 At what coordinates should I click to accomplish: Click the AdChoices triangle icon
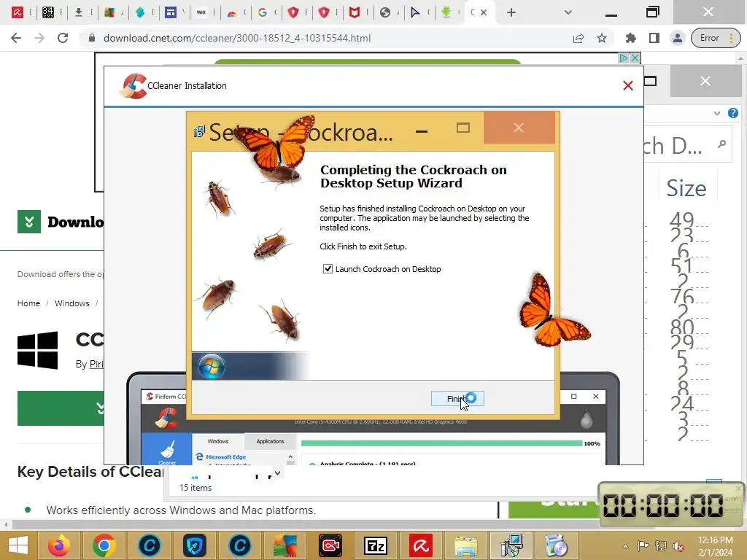[x=623, y=58]
